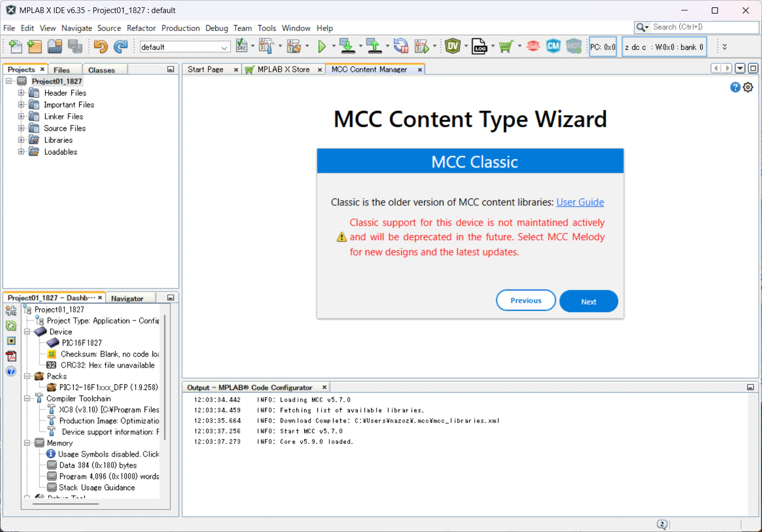The image size is (762, 532).
Task: Click the Hold in Reset icon
Action: pyautogui.click(x=401, y=47)
